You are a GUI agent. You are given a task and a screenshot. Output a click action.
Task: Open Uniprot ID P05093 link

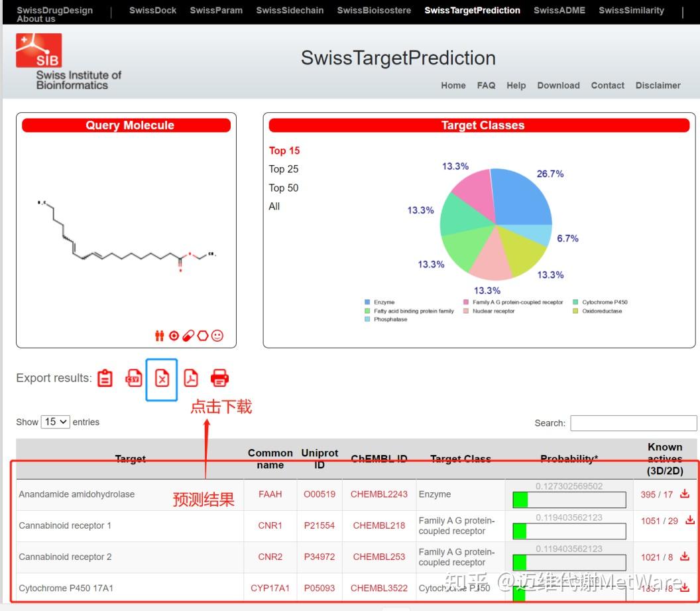[320, 588]
